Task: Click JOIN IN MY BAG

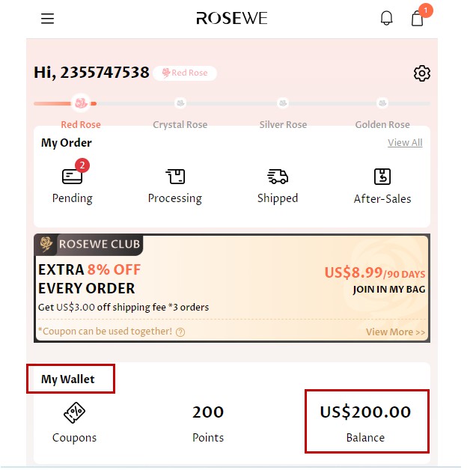Action: [x=389, y=290]
